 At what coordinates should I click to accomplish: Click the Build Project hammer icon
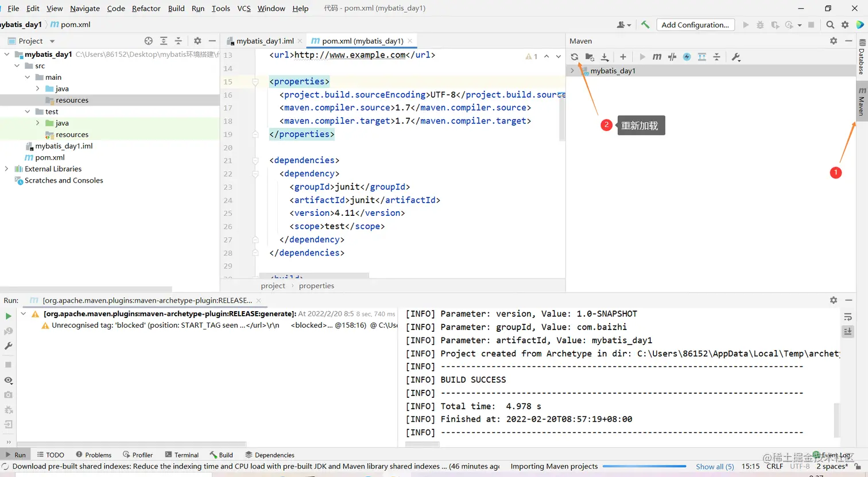click(645, 25)
